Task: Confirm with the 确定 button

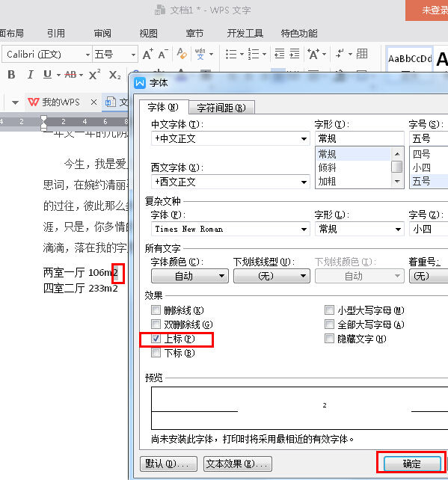Action: [412, 464]
